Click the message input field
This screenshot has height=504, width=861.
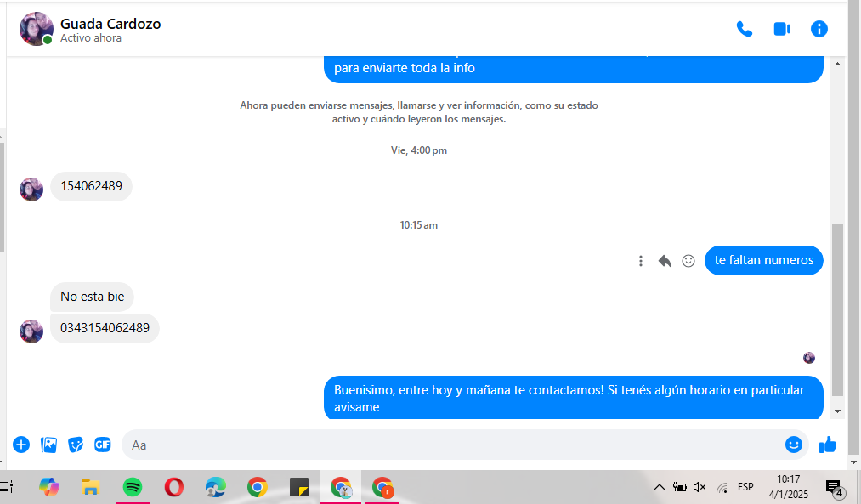click(x=450, y=445)
